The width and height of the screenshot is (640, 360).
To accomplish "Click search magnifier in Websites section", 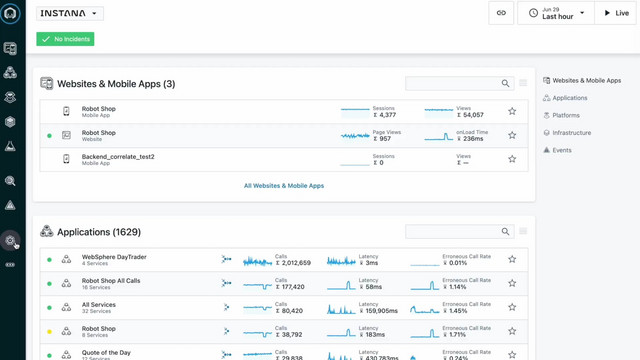I will pos(505,83).
